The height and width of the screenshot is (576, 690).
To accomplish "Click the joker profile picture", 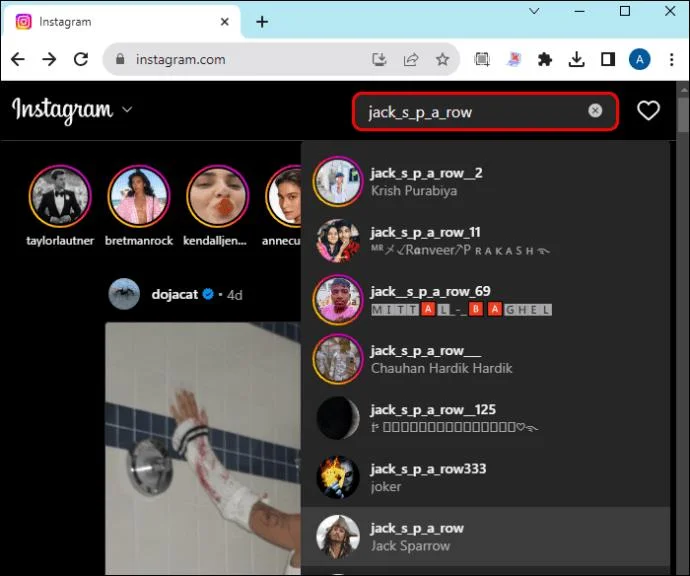I will point(338,477).
